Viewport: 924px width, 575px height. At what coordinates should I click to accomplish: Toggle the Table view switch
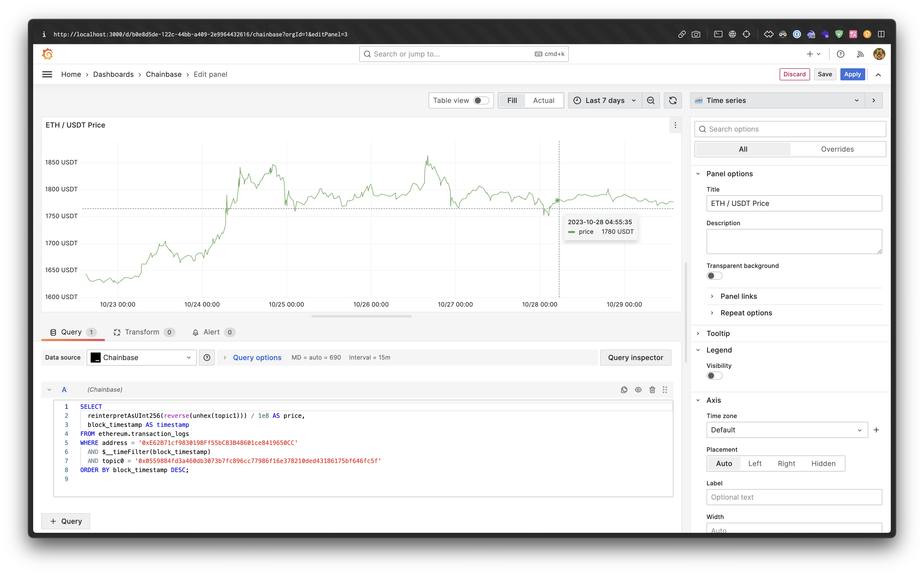click(x=481, y=100)
